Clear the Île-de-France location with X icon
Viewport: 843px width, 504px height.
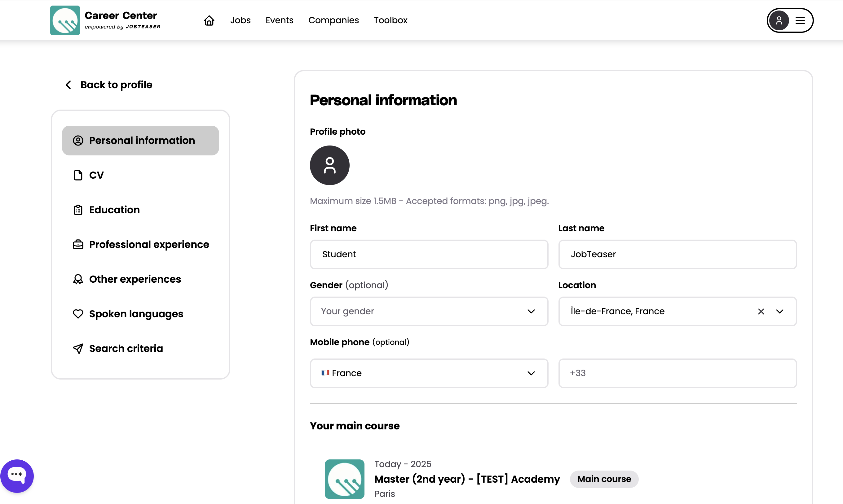[x=761, y=311]
